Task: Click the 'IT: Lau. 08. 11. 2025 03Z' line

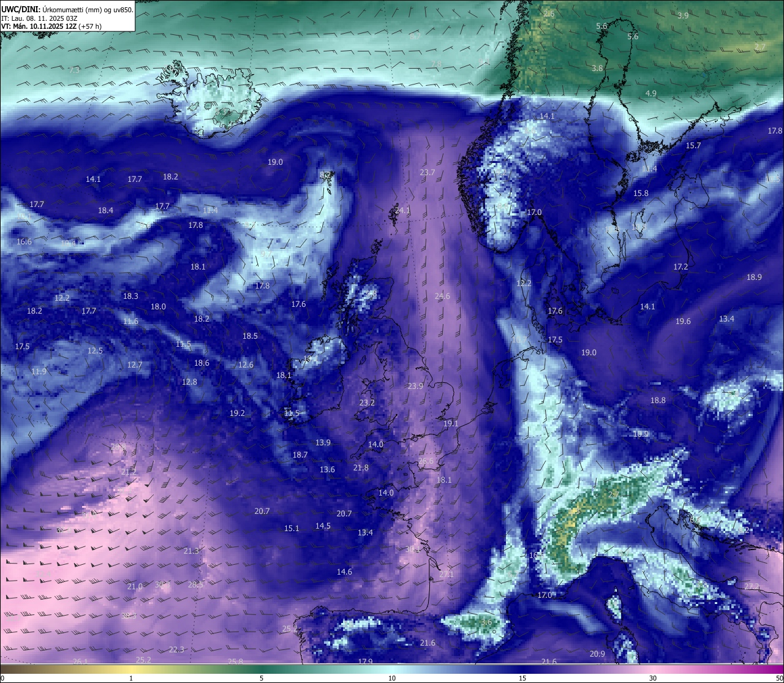Action: click(39, 18)
